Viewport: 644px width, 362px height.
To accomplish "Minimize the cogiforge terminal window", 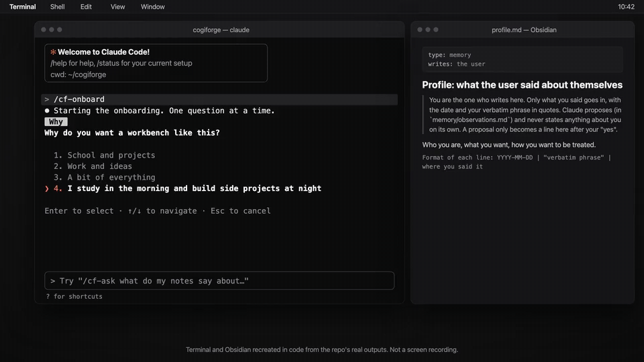I will 52,29.
